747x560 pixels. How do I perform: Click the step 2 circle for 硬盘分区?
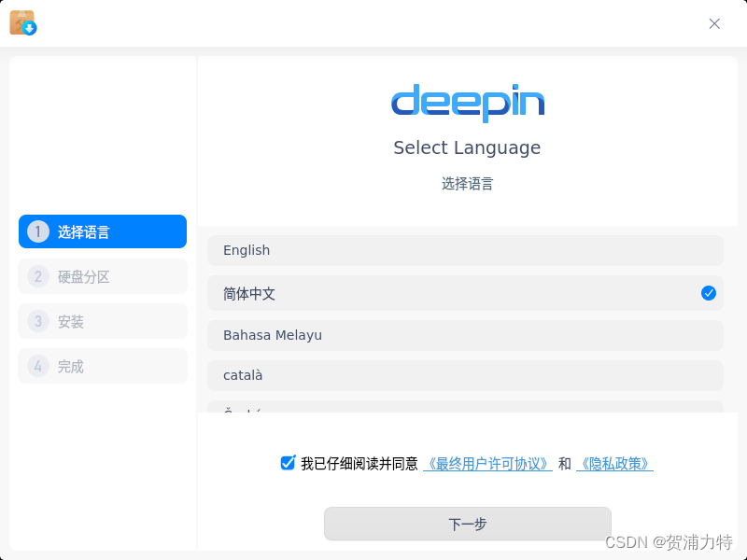tap(37, 276)
